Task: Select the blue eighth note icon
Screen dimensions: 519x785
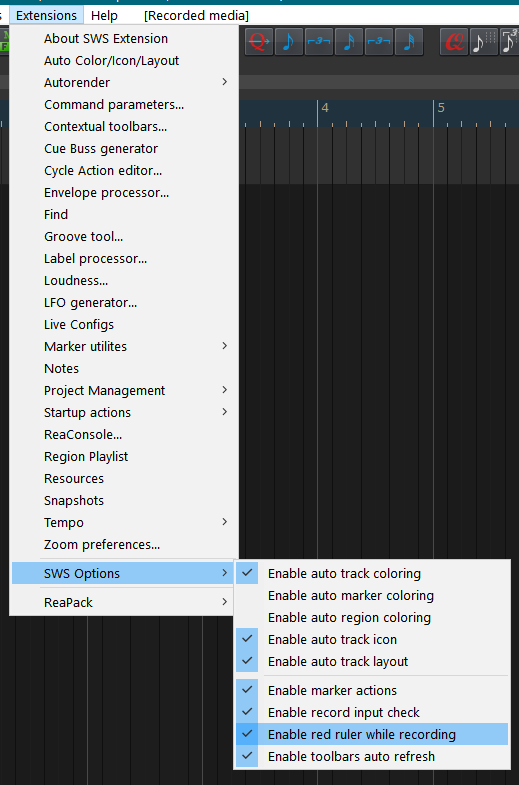Action: (288, 42)
